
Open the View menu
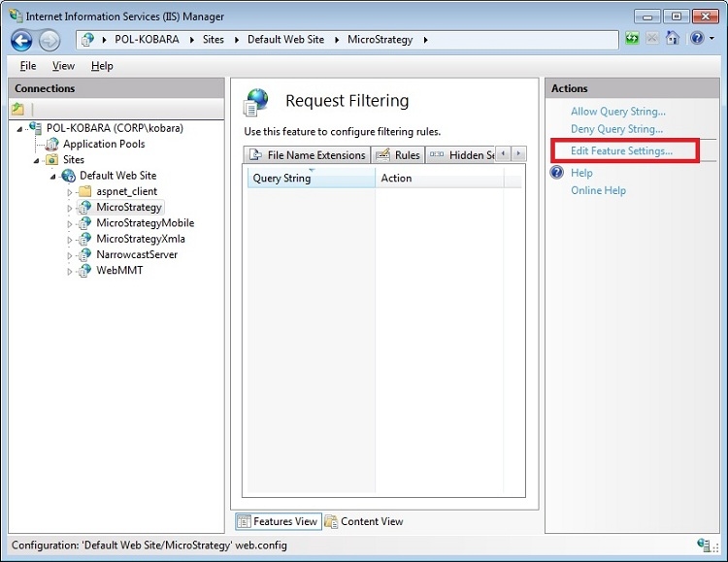[63, 66]
